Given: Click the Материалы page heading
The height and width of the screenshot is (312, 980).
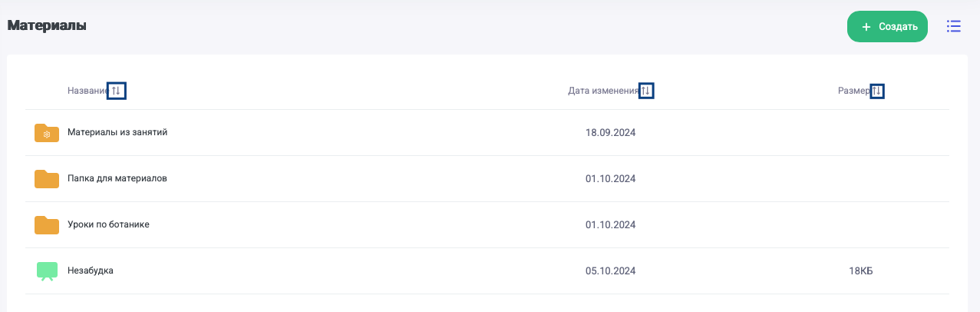Looking at the screenshot, I should coord(47,25).
